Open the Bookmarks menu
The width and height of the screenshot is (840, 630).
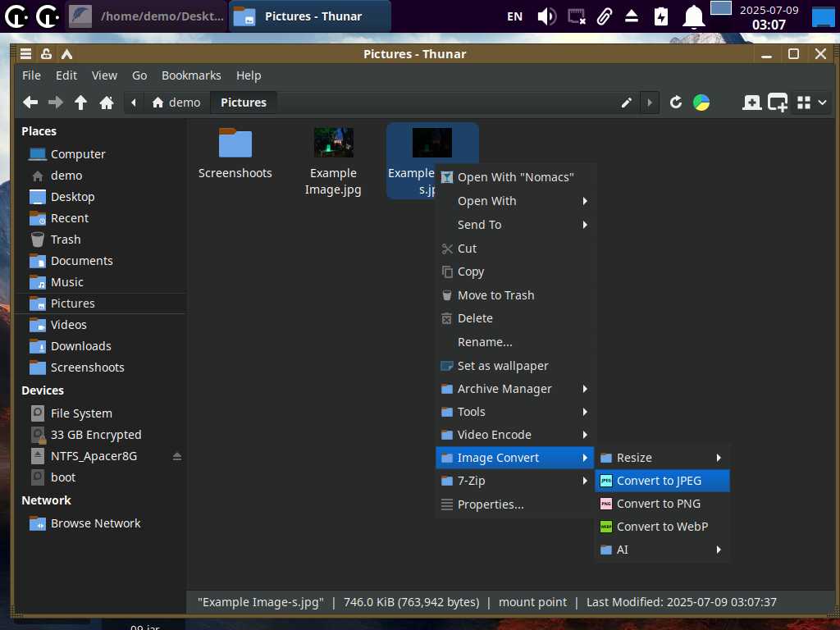(x=191, y=75)
